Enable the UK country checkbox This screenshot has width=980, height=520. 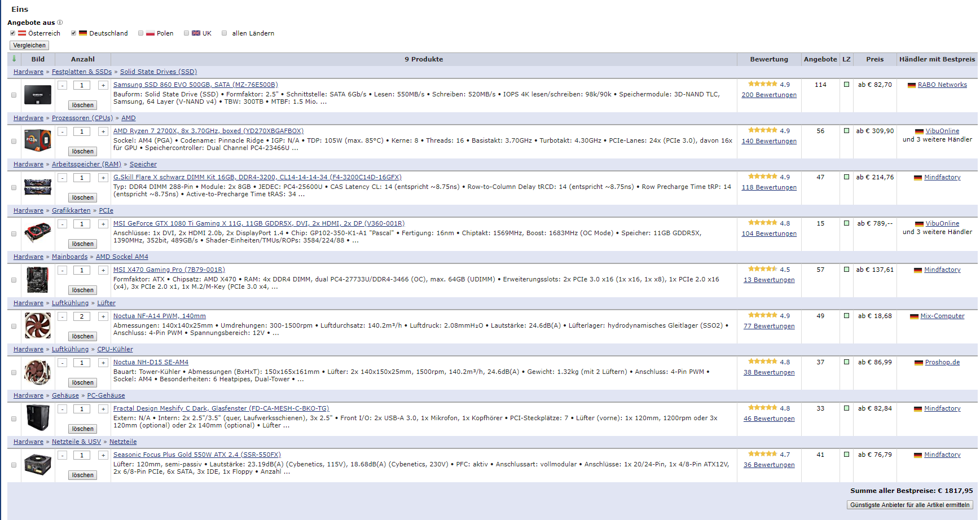pyautogui.click(x=187, y=33)
